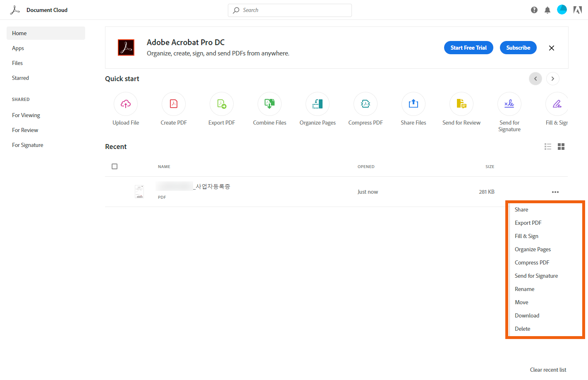The width and height of the screenshot is (588, 380).
Task: Click in the Search field
Action: click(x=290, y=10)
